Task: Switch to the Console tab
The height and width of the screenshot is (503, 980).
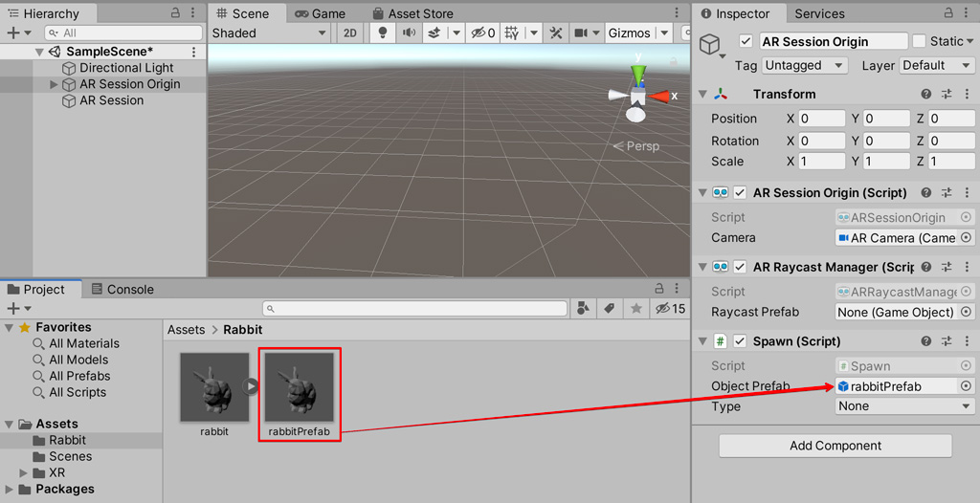Action: click(122, 290)
